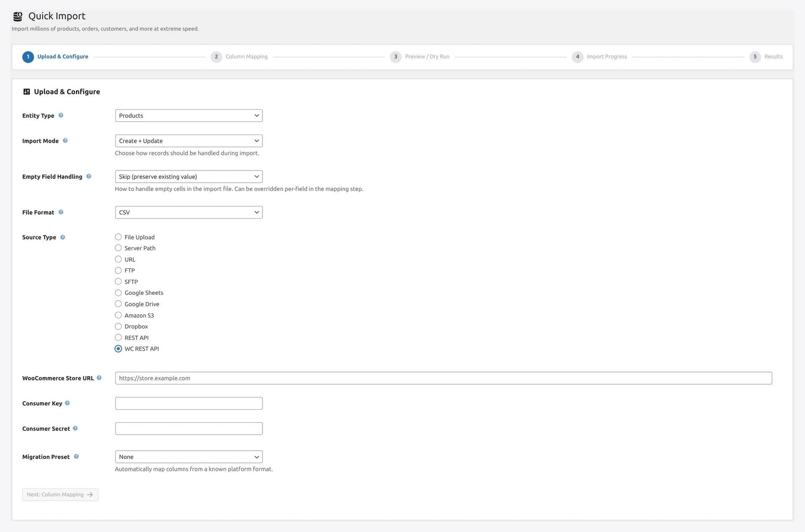
Task: Open the File Format CSV dropdown
Action: tap(189, 212)
